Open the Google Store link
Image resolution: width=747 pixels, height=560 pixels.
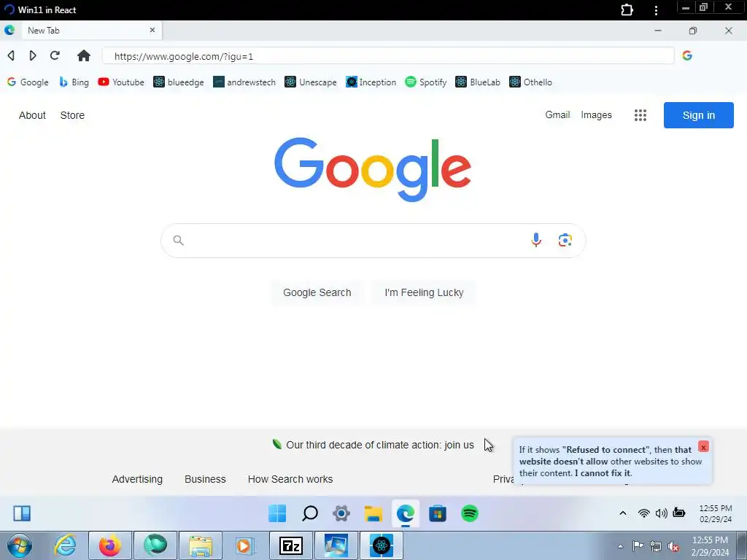pos(72,115)
